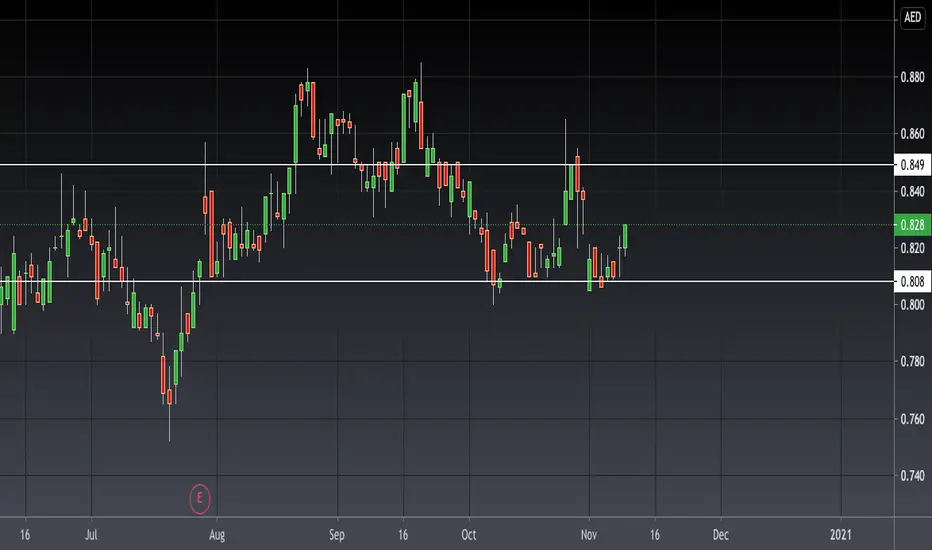Viewport: 932px width, 550px height.
Task: Click the 0.800 price axis label
Action: pos(912,304)
